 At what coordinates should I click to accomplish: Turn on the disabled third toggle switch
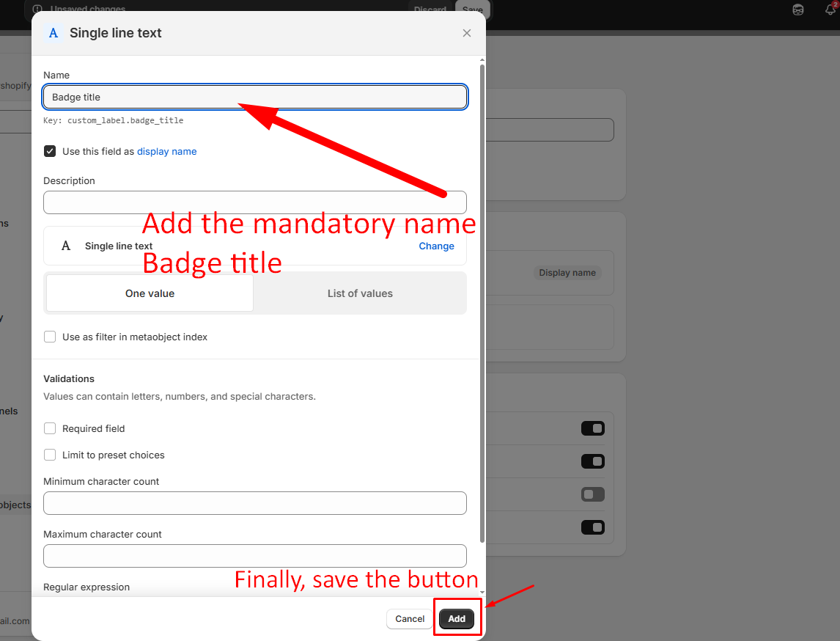point(592,494)
